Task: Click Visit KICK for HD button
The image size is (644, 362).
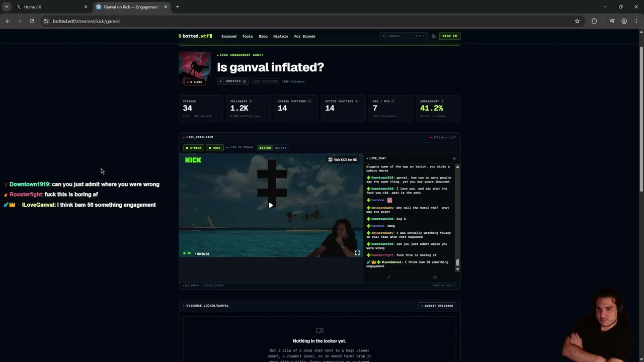Action: (x=343, y=160)
